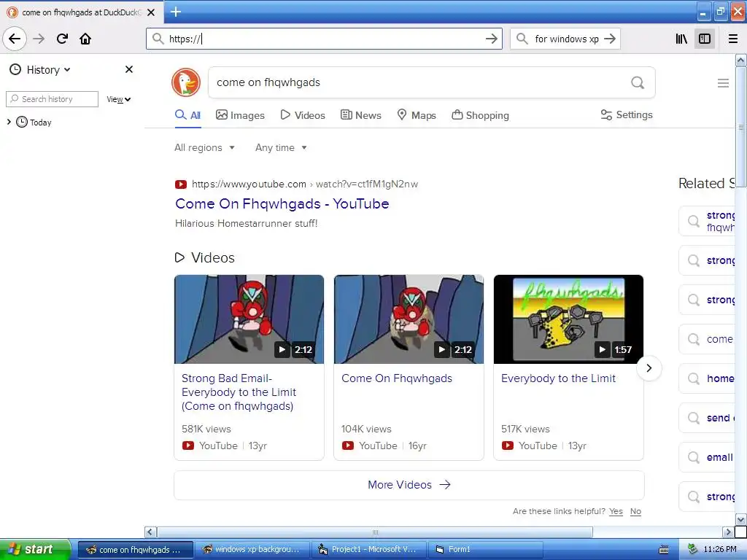
Task: Open the Library bookshelf icon in toolbar
Action: pos(681,39)
